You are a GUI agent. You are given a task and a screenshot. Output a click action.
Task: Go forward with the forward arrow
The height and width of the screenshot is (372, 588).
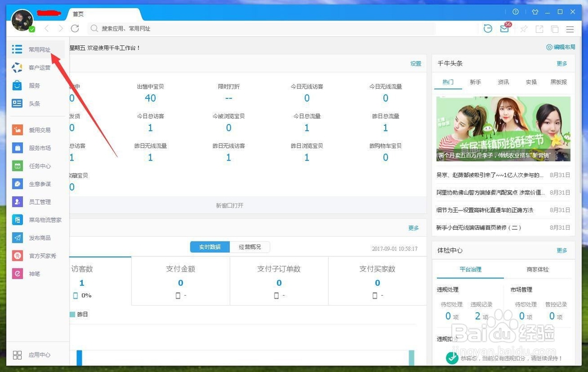[x=61, y=28]
